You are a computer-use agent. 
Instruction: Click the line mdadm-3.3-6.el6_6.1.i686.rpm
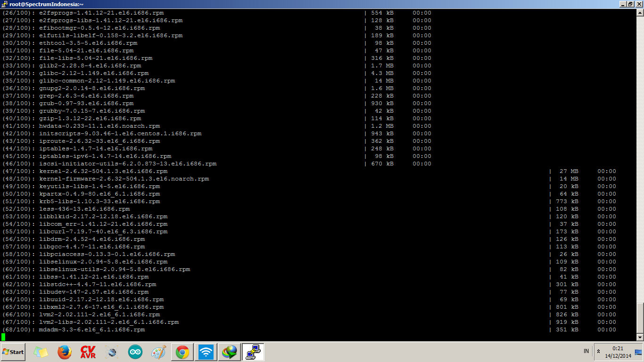pos(92,330)
